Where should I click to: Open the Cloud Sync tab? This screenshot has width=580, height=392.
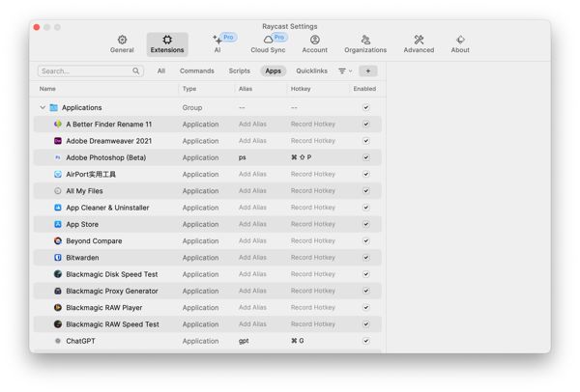(268, 44)
